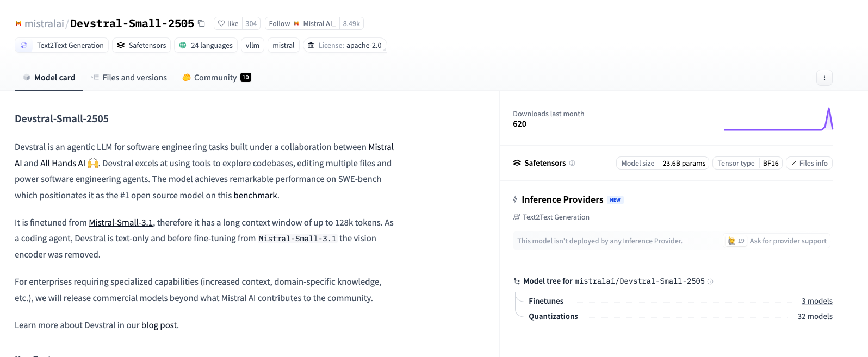
Task: Click the mistralai organization logo icon
Action: coord(18,23)
